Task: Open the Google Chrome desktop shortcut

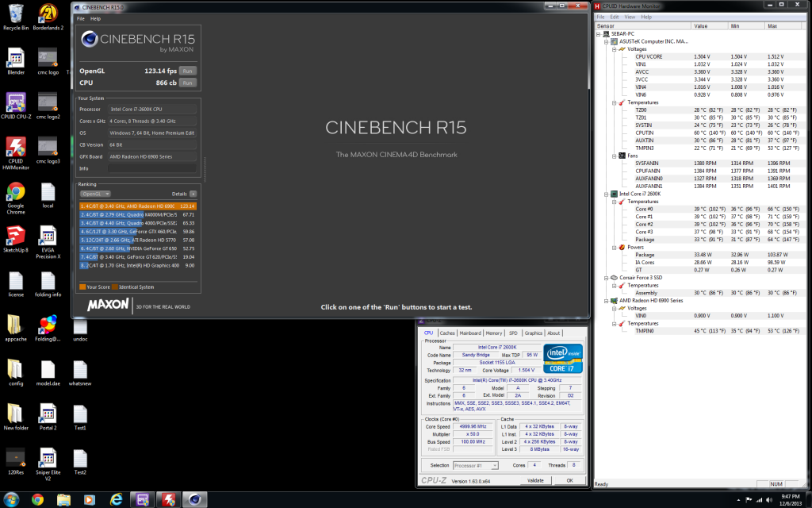Action: [x=16, y=198]
